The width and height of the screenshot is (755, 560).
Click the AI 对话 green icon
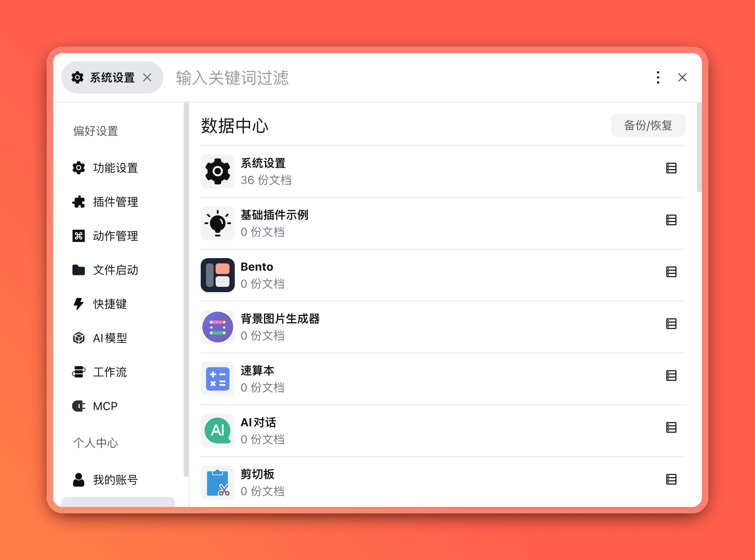pyautogui.click(x=218, y=431)
